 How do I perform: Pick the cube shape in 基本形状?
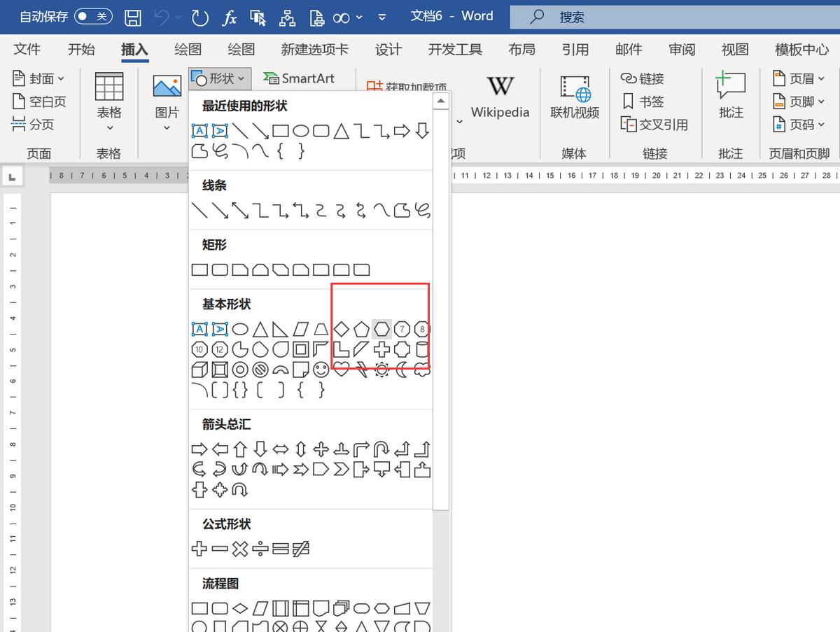tap(199, 370)
